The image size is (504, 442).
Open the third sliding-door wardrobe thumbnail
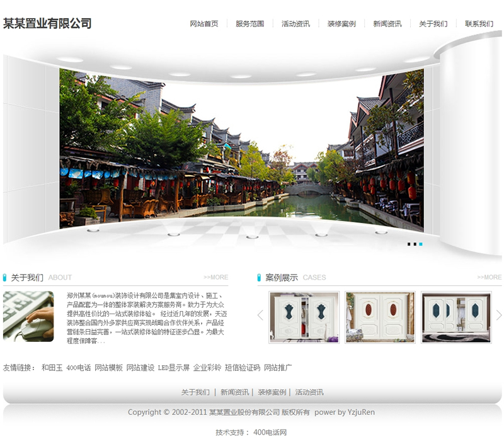pyautogui.click(x=456, y=317)
